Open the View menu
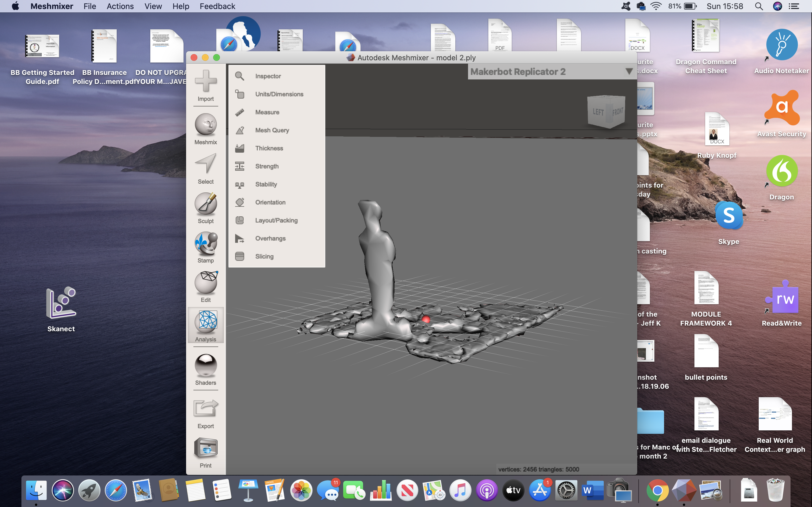812x507 pixels. 153,6
